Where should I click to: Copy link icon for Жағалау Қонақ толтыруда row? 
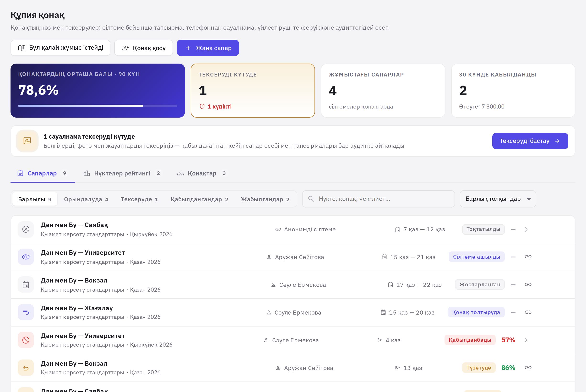tap(528, 312)
